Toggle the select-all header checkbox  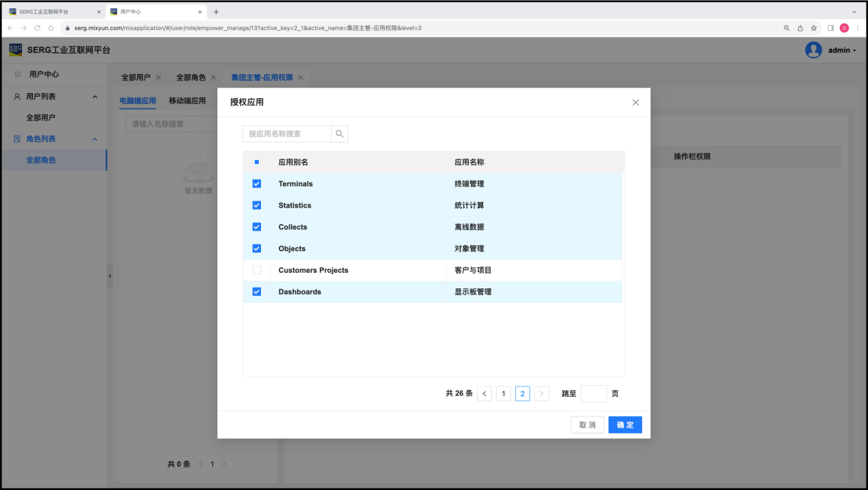click(x=257, y=162)
